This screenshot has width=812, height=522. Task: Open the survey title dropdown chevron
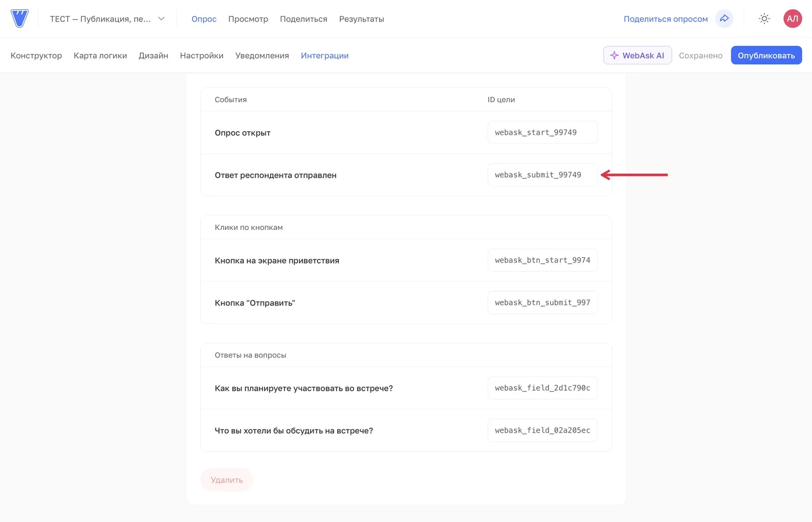click(x=161, y=19)
